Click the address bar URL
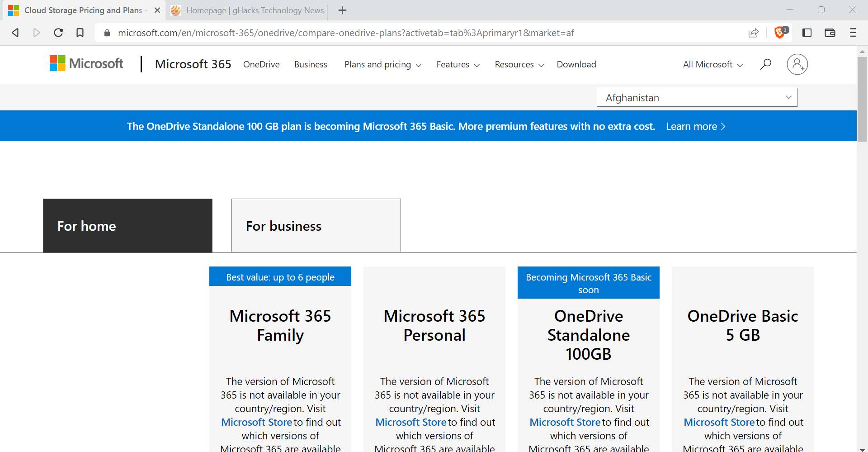 (x=346, y=33)
